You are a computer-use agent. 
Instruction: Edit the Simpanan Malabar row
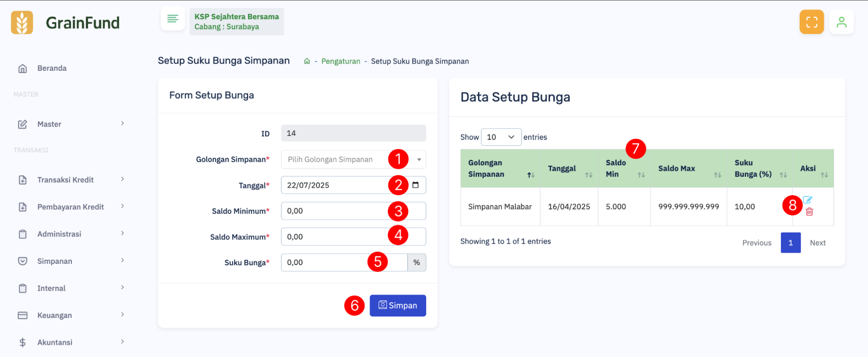[x=807, y=200]
